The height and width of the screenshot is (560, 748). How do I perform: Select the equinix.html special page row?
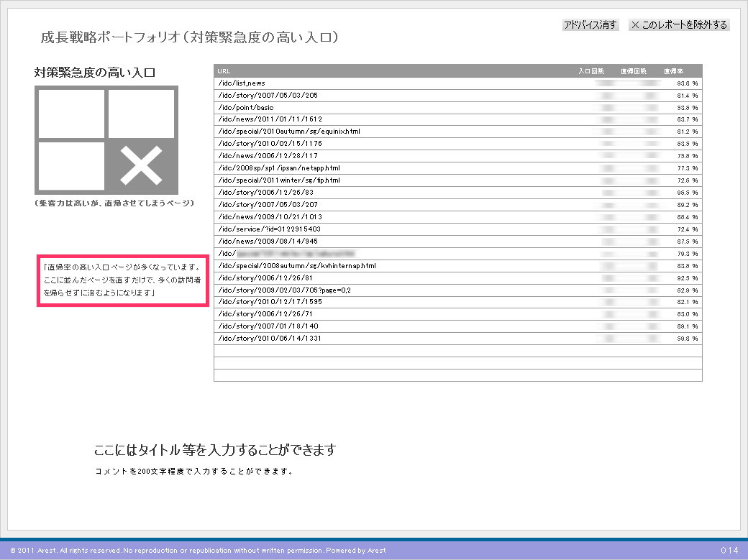[288, 132]
